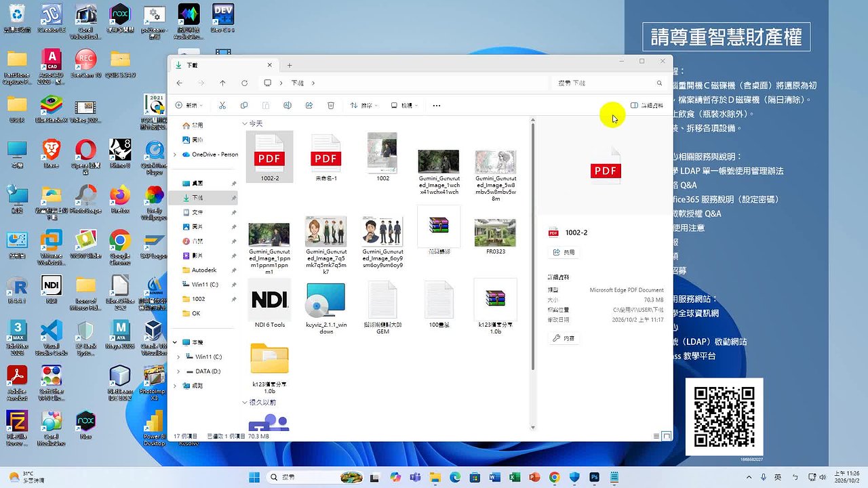This screenshot has width=868, height=488.
Task: Open Firefox desktop shortcut
Action: coord(120,199)
